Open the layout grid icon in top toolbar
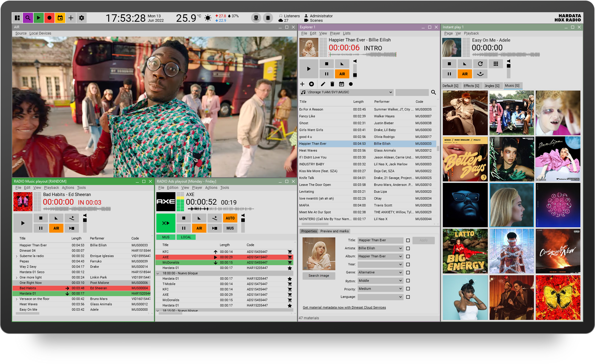Screen dimensions: 595x364 (x=17, y=18)
